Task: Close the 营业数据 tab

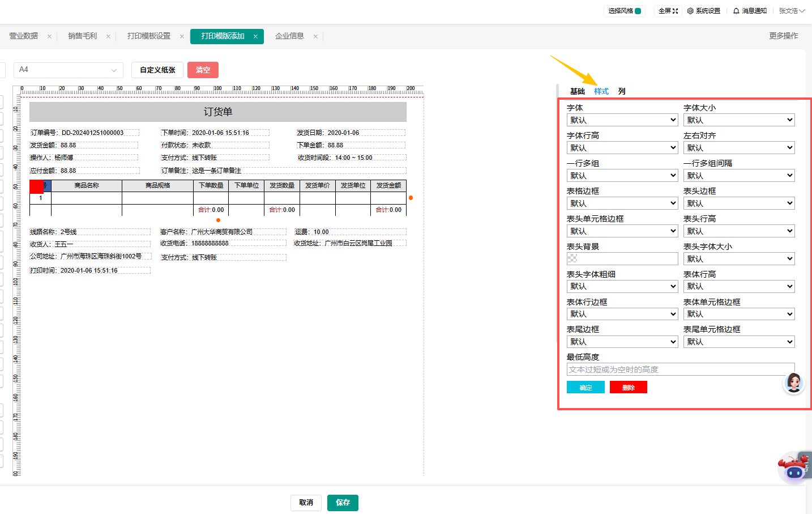Action: (x=49, y=36)
